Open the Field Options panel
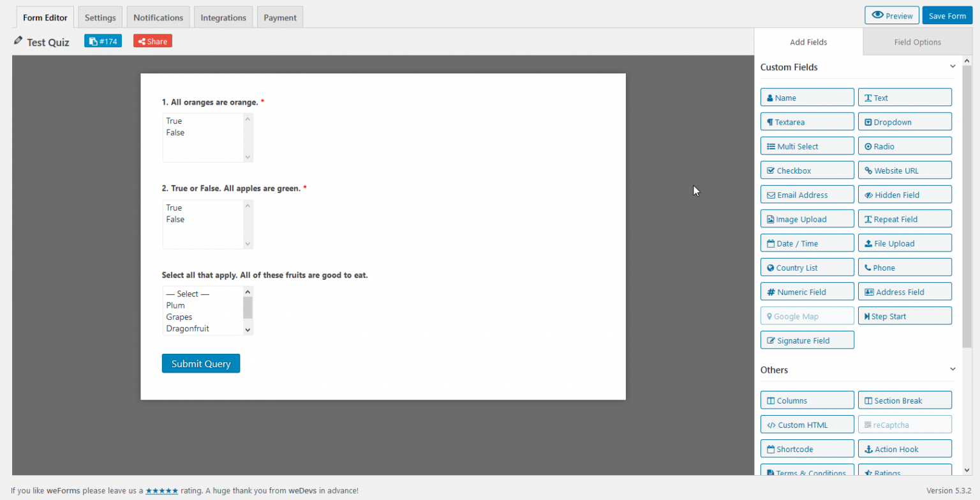 (x=917, y=42)
